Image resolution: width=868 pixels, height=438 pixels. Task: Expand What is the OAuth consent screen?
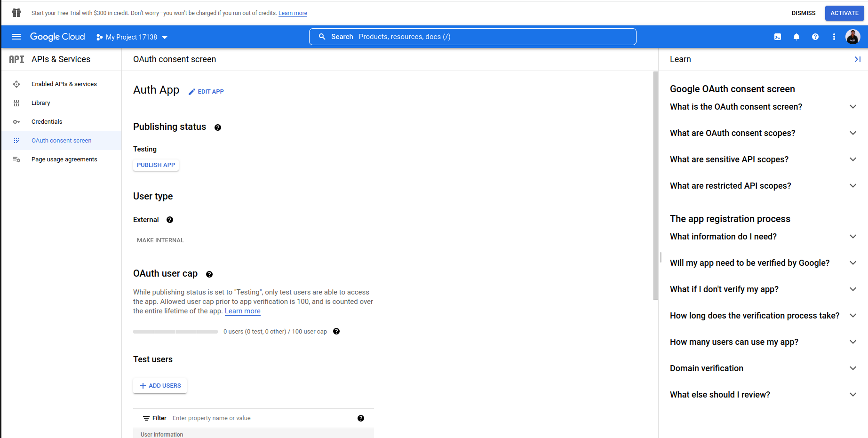(x=763, y=107)
